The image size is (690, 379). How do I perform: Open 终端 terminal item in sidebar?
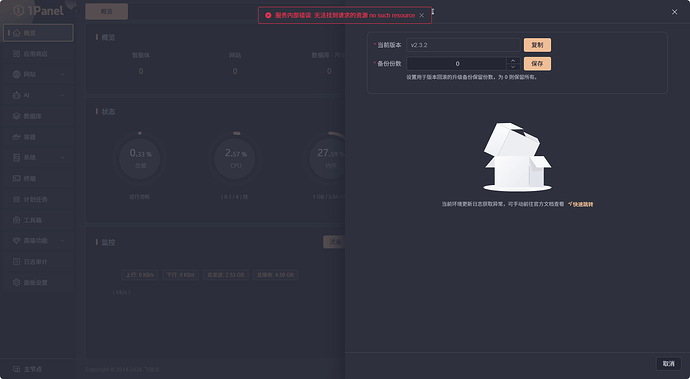tap(38, 178)
